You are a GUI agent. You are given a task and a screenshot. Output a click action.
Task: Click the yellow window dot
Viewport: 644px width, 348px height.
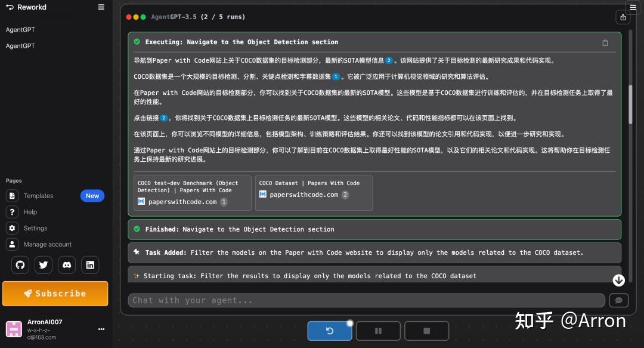tap(136, 17)
